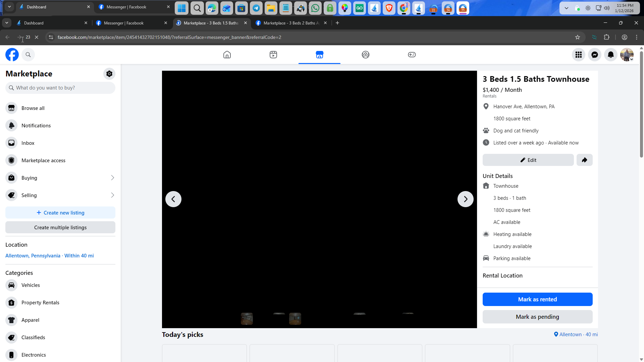Image resolution: width=644 pixels, height=362 pixels.
Task: Open Messenger chat icon
Action: pos(595,55)
